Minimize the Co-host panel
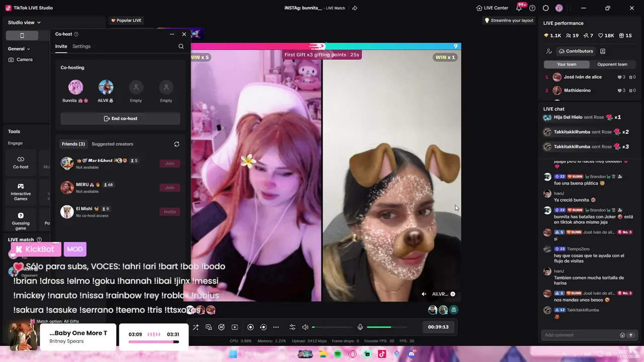Image resolution: width=644 pixels, height=362 pixels. [172, 34]
